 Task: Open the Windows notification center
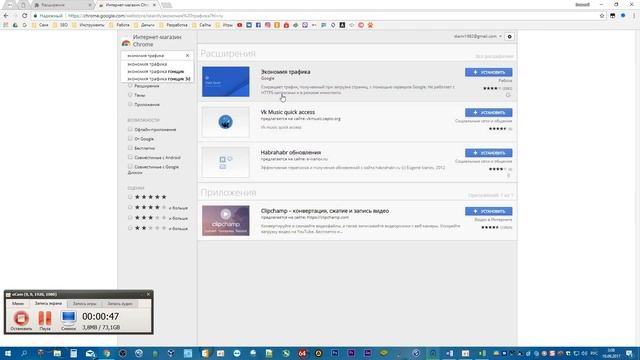point(629,353)
